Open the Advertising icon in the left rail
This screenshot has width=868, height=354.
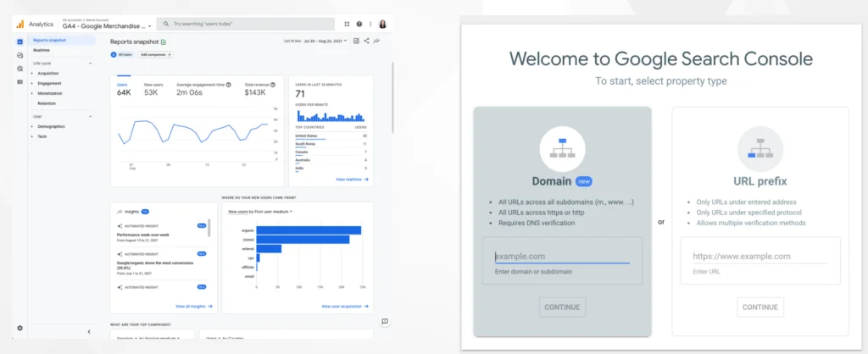pos(20,69)
